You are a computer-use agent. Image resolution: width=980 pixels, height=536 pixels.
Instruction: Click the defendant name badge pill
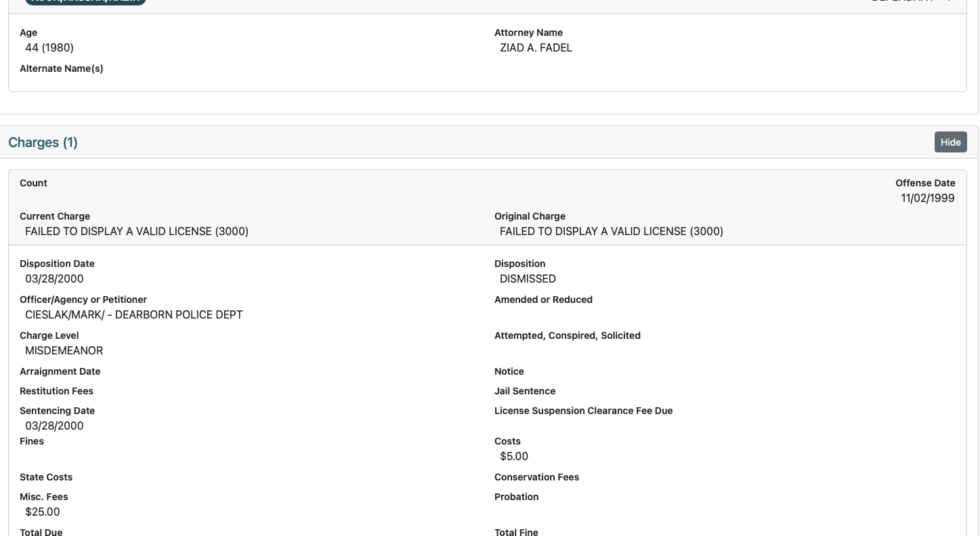click(x=85, y=2)
